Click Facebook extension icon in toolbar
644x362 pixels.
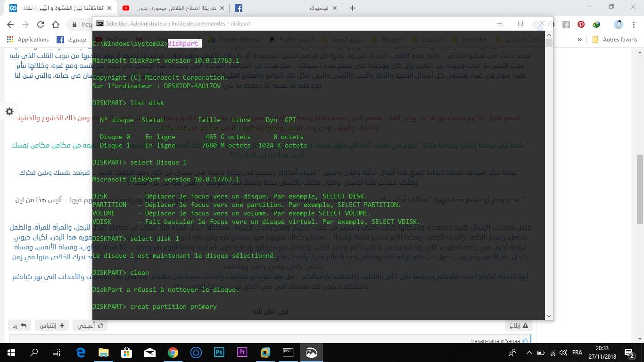coord(566,25)
